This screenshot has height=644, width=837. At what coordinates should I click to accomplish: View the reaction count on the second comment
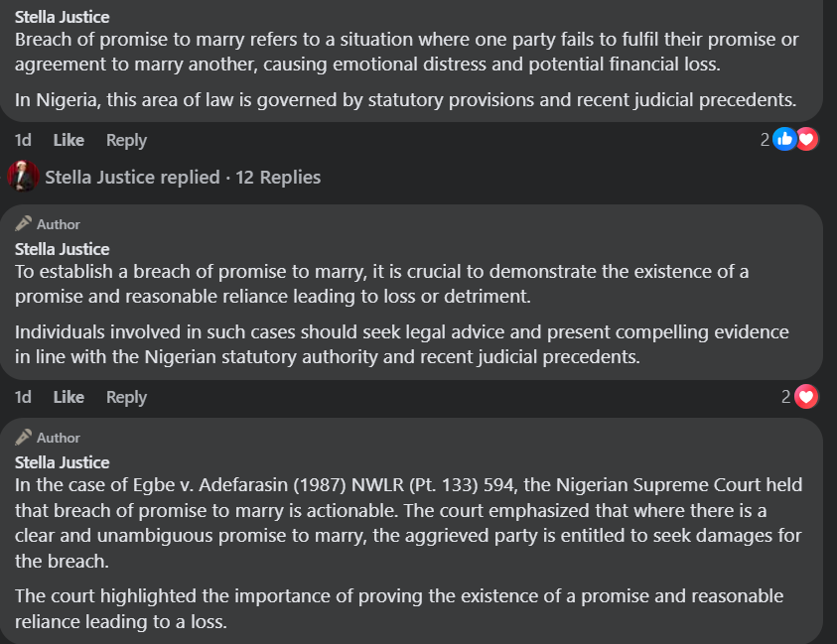point(785,397)
